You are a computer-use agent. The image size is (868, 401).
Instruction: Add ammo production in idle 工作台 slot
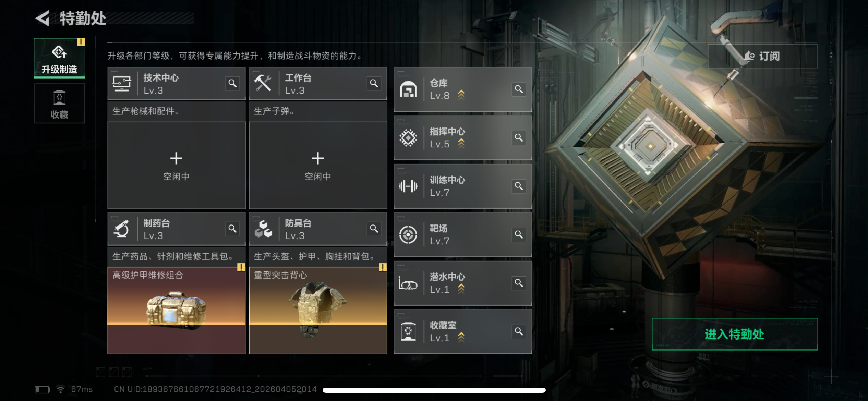coord(318,165)
